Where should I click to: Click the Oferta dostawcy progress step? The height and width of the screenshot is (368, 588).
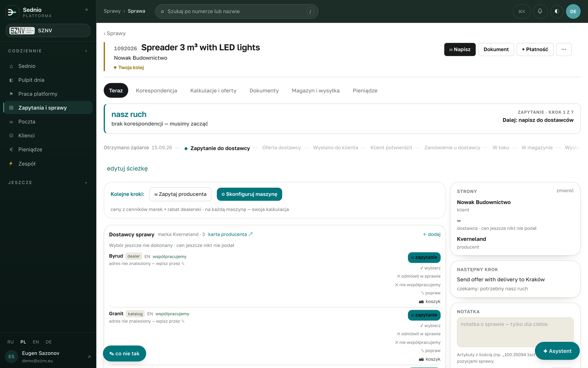[282, 148]
